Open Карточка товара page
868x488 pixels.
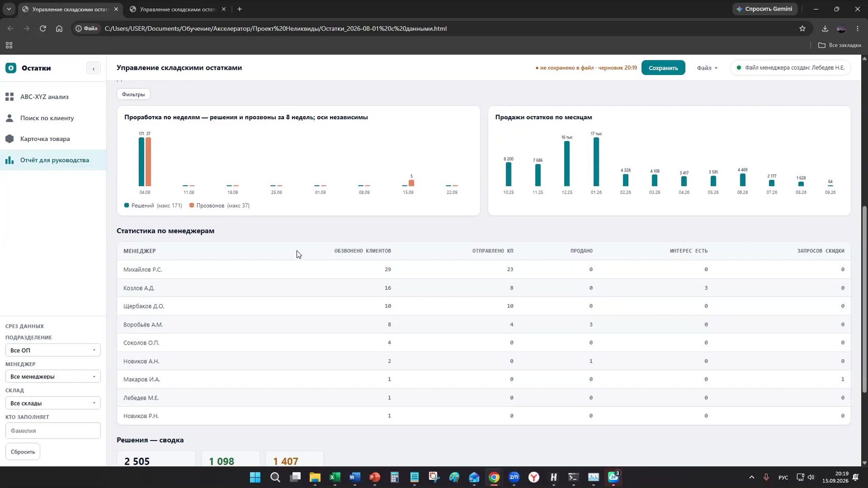45,139
